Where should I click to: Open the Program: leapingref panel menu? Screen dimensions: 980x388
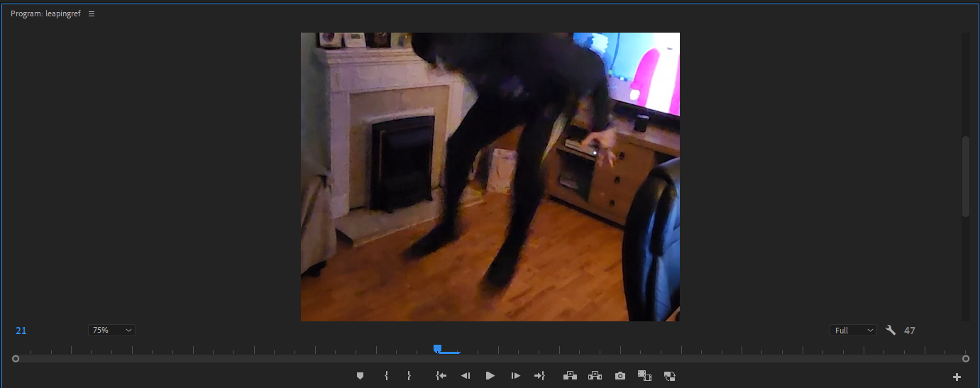(92, 14)
